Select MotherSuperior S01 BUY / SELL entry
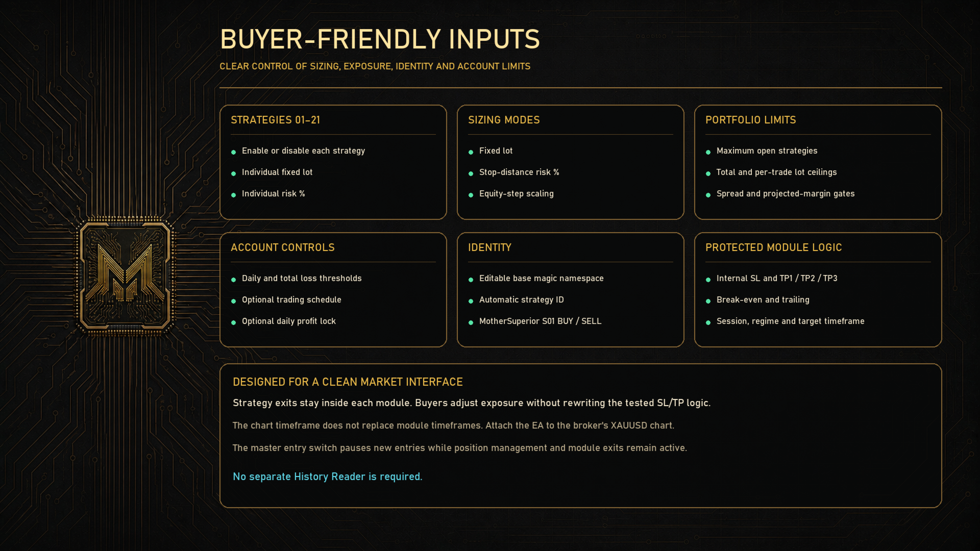 (540, 321)
